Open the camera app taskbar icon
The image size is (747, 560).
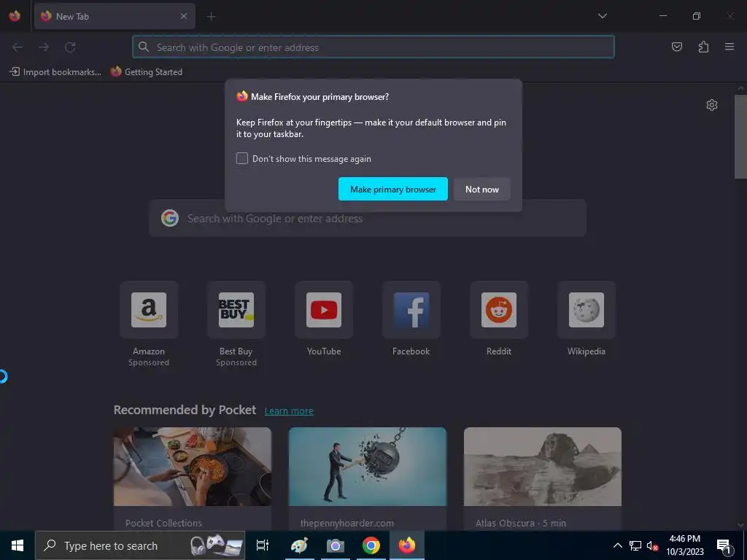335,545
